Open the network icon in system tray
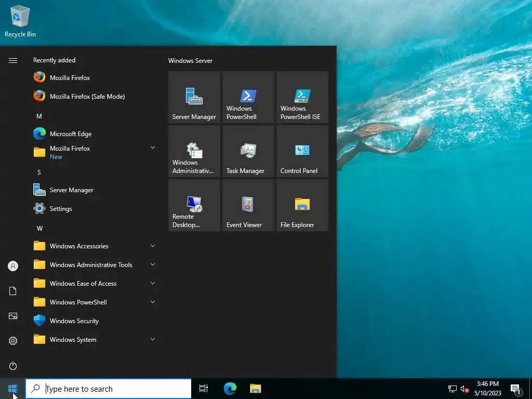This screenshot has height=399, width=532. click(x=453, y=389)
